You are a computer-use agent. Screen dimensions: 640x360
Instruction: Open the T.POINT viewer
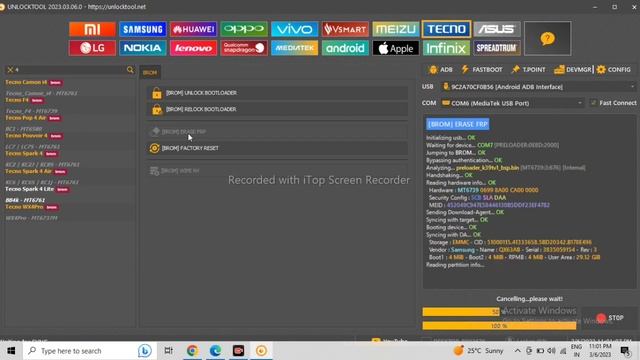point(529,70)
